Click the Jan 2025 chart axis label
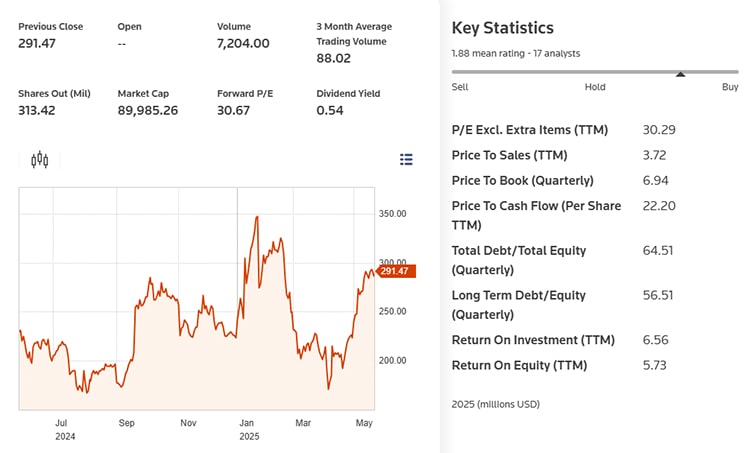 pos(246,429)
